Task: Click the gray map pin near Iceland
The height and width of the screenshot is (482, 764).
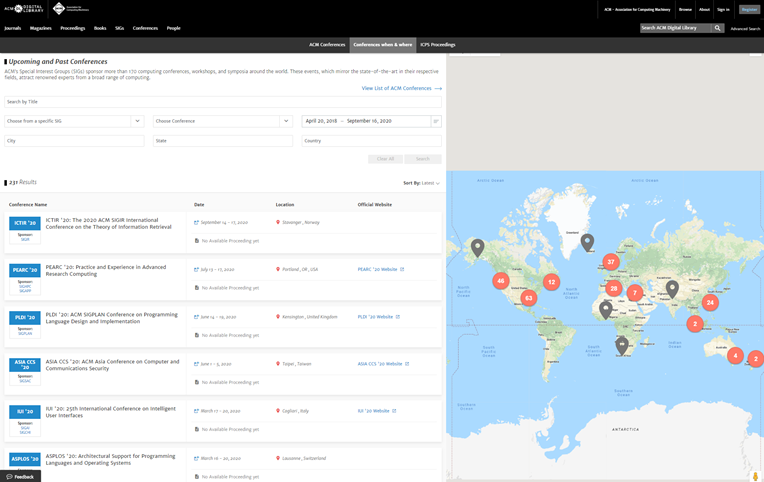Action: click(x=588, y=242)
